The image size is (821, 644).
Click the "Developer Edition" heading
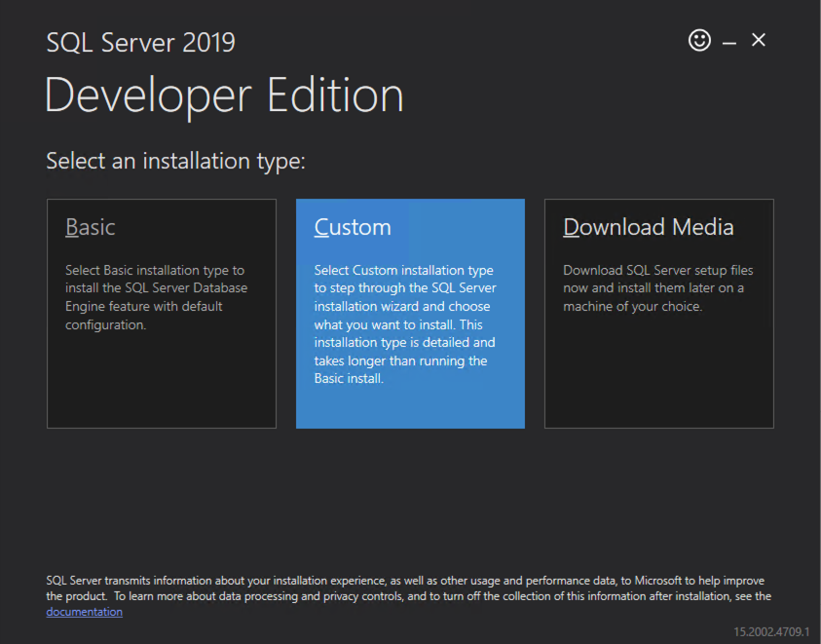(224, 95)
